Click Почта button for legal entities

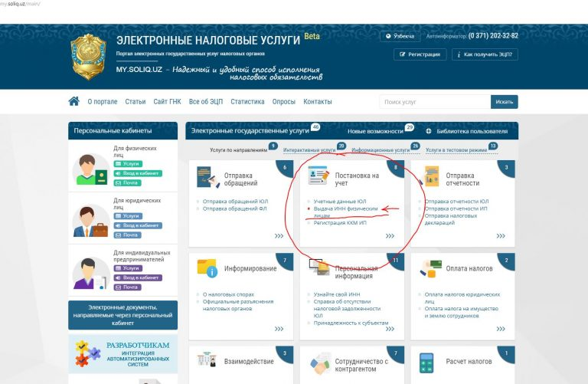pos(127,235)
